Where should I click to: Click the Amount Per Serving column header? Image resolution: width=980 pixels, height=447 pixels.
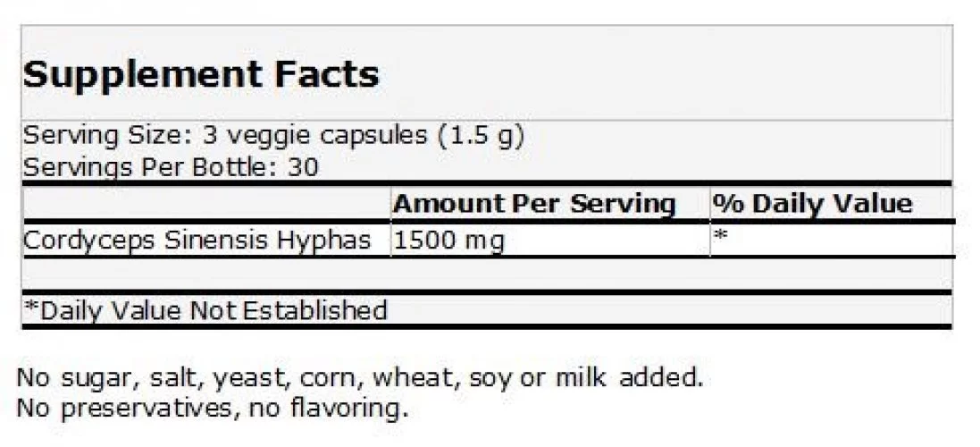point(534,204)
